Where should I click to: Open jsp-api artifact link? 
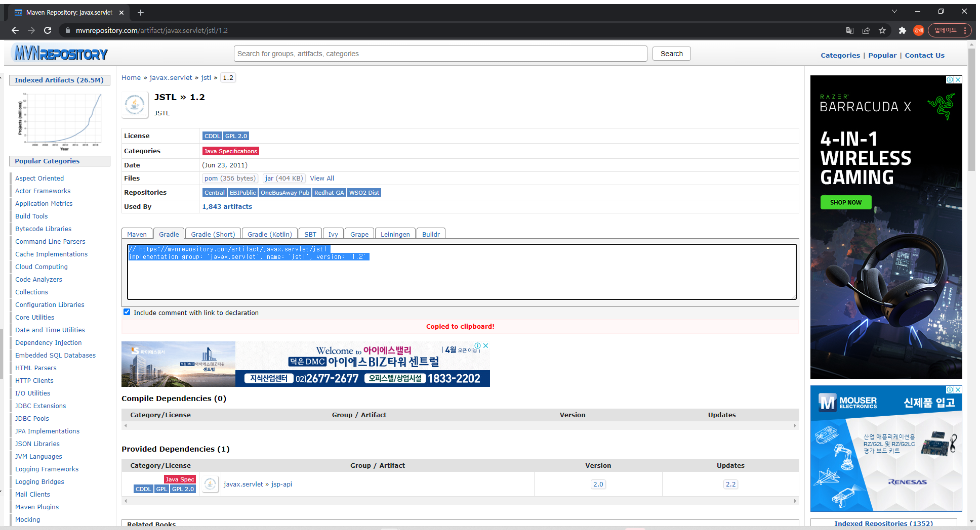point(281,484)
